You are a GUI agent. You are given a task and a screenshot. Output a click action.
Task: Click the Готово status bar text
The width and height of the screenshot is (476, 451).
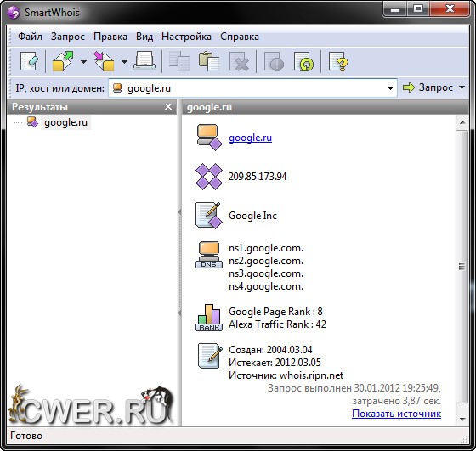(x=26, y=436)
